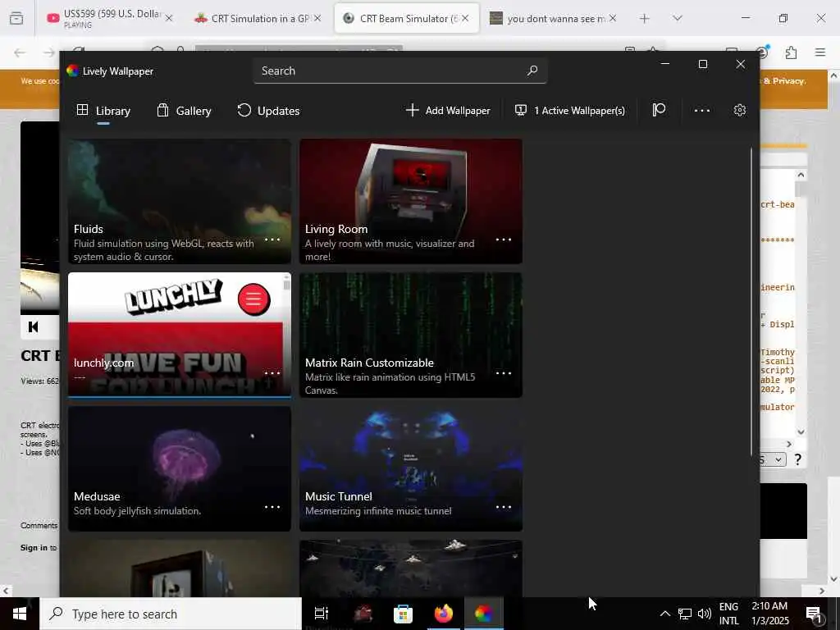The width and height of the screenshot is (840, 630).
Task: Click the browser forward arrow
Action: pos(48,52)
